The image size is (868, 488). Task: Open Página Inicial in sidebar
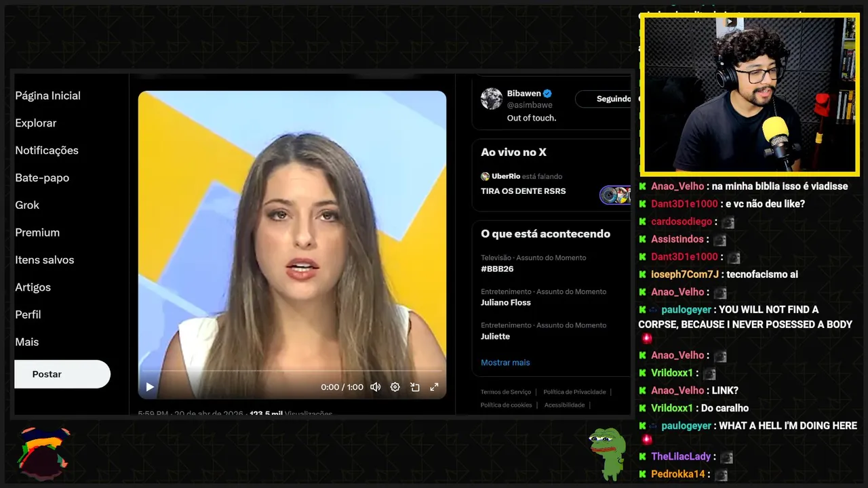(47, 96)
